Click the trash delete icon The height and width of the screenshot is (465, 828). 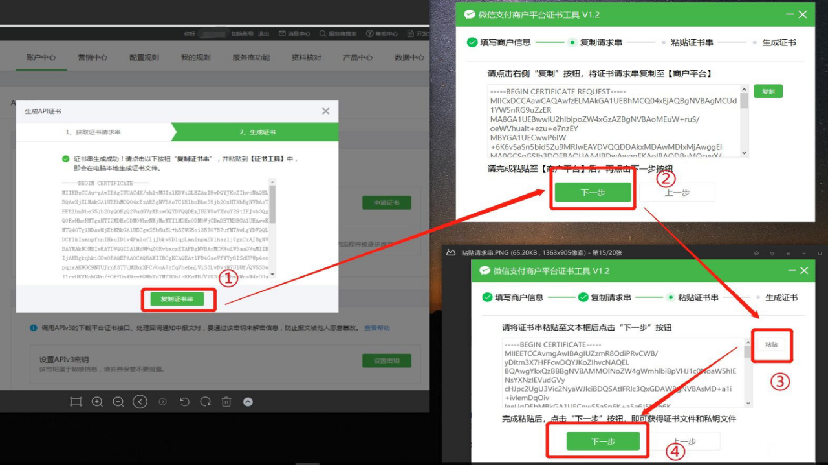tap(227, 402)
